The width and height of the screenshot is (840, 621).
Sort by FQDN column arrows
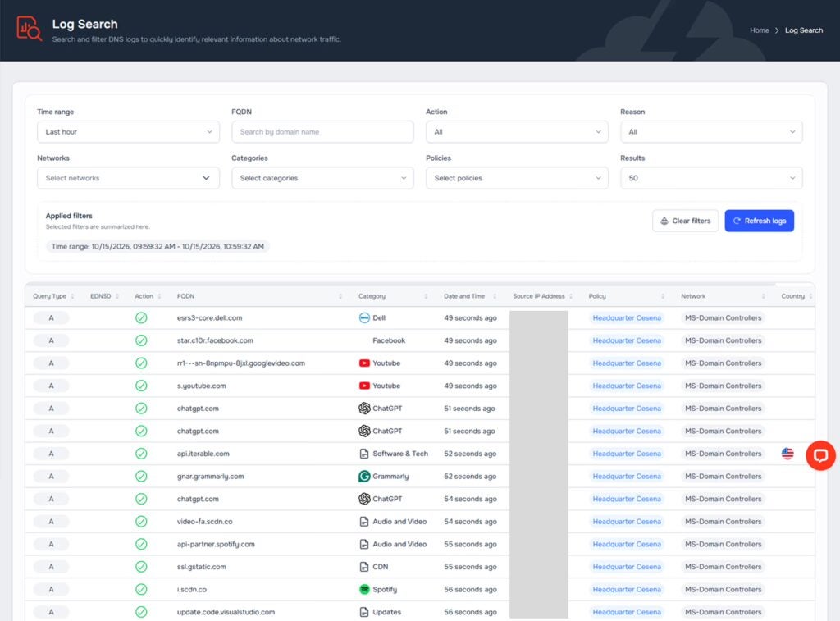pos(340,296)
